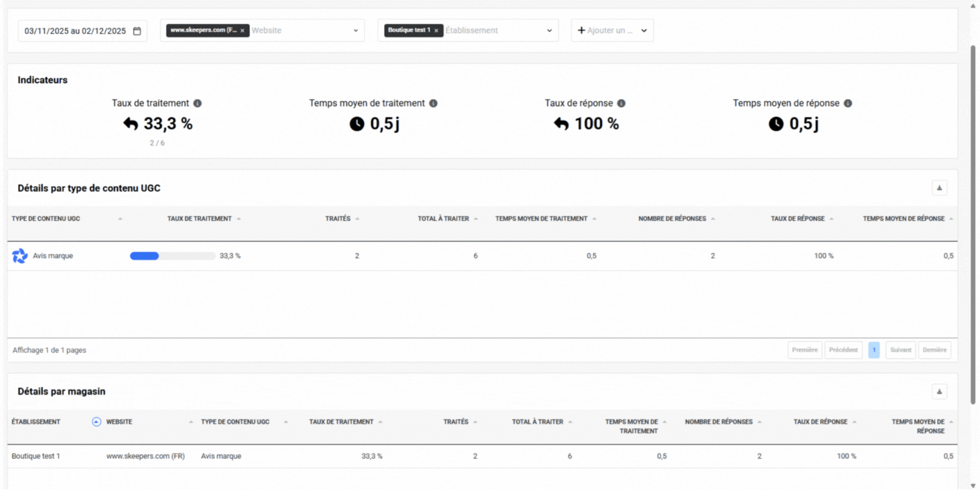Click the Première pagination button
The height and width of the screenshot is (490, 980).
[x=804, y=350]
